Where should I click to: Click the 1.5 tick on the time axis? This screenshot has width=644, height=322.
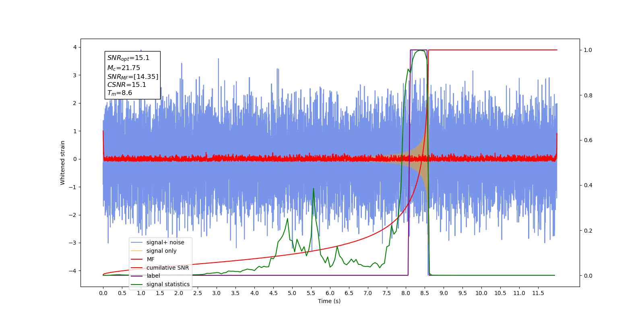[160, 293]
